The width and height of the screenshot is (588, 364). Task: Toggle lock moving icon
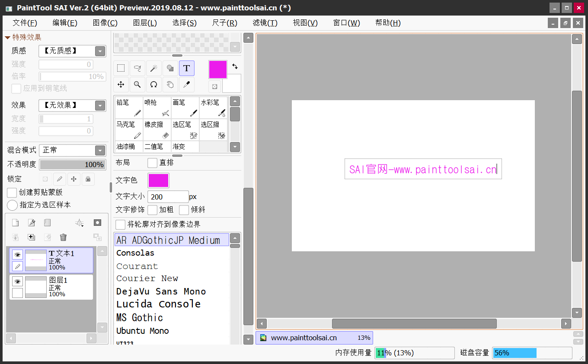coord(74,179)
